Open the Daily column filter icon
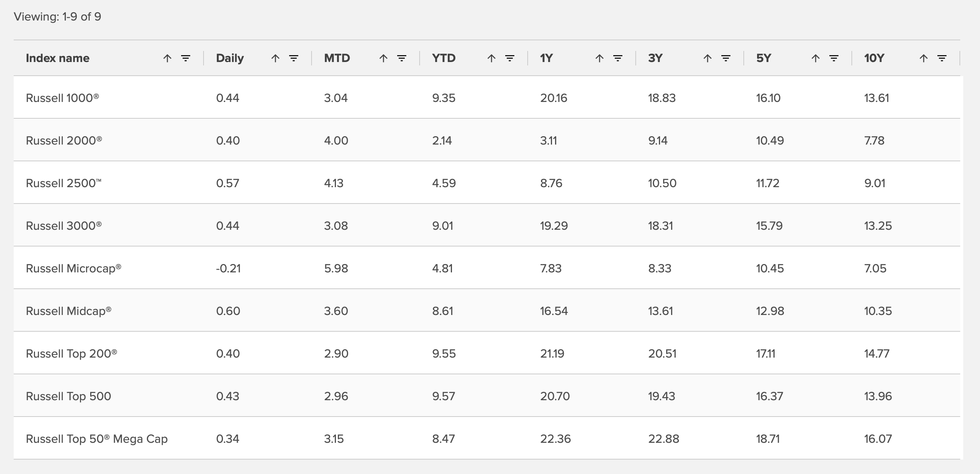980x474 pixels. (x=294, y=58)
